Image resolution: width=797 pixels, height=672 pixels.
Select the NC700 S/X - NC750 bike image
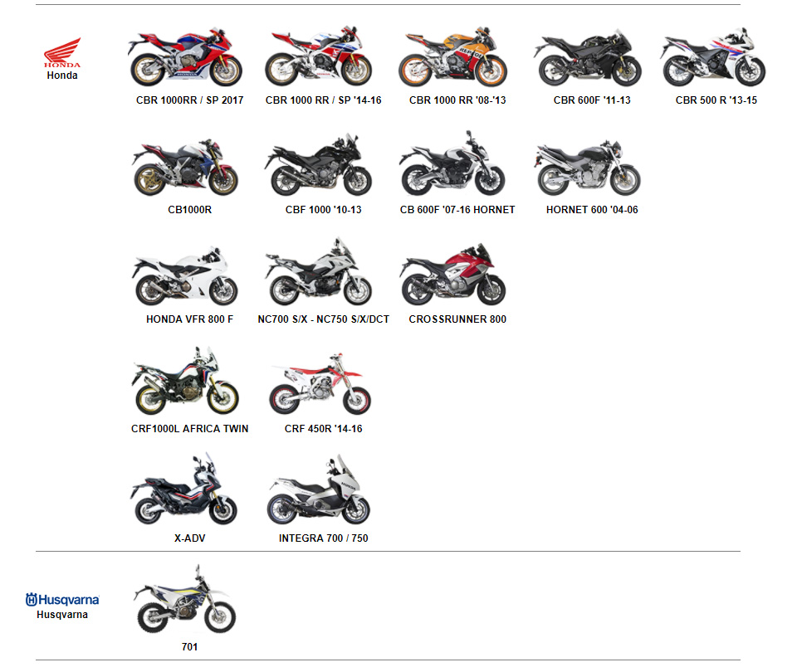318,272
